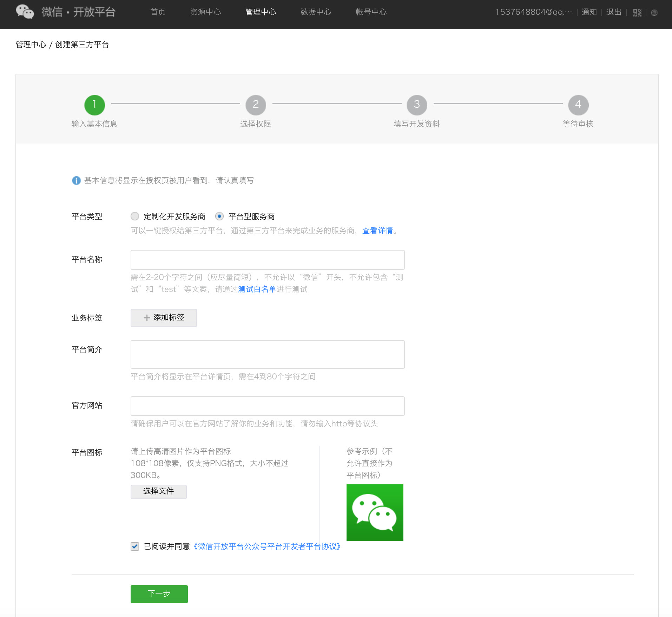Select the 平台型服务商 radio option
The height and width of the screenshot is (617, 672).
point(219,216)
